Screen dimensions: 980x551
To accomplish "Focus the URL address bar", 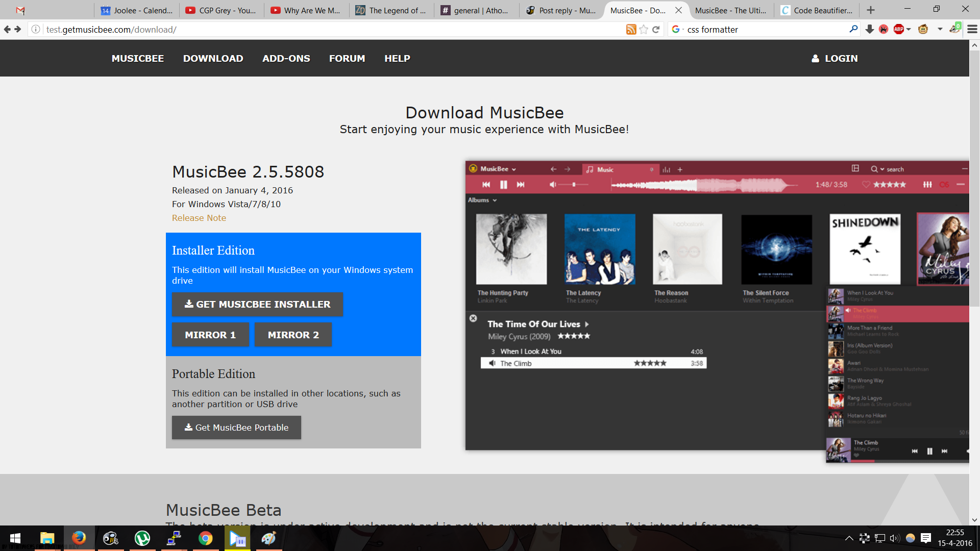I will pos(332,30).
